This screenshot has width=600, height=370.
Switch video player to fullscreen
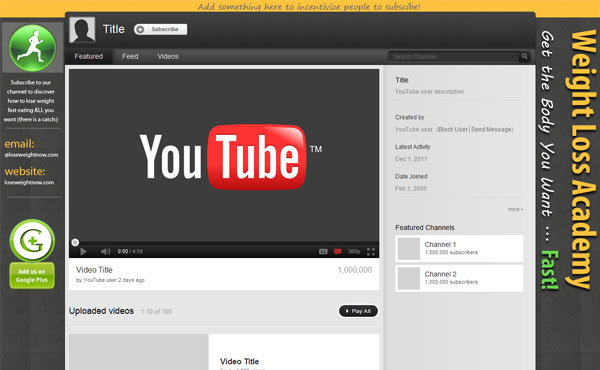pyautogui.click(x=371, y=251)
